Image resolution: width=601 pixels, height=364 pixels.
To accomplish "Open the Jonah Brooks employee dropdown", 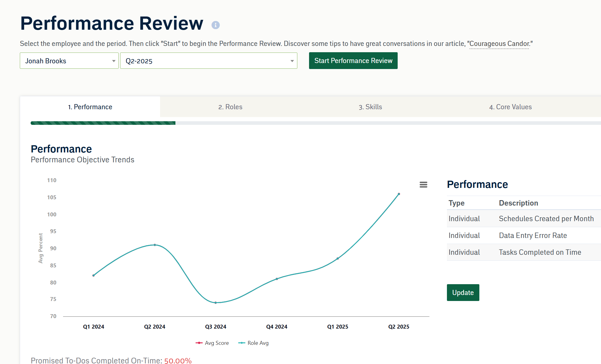I will pos(69,61).
